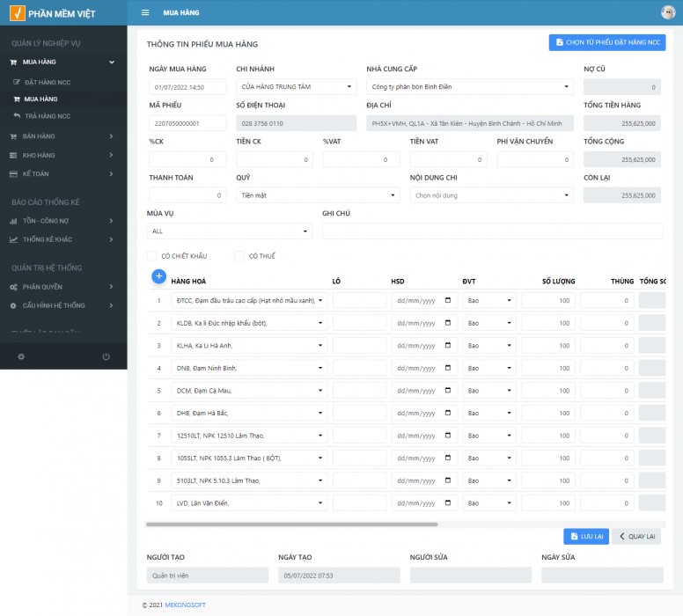Open calendar picker for row 5 HSD
The width and height of the screenshot is (683, 616).
[x=448, y=390]
